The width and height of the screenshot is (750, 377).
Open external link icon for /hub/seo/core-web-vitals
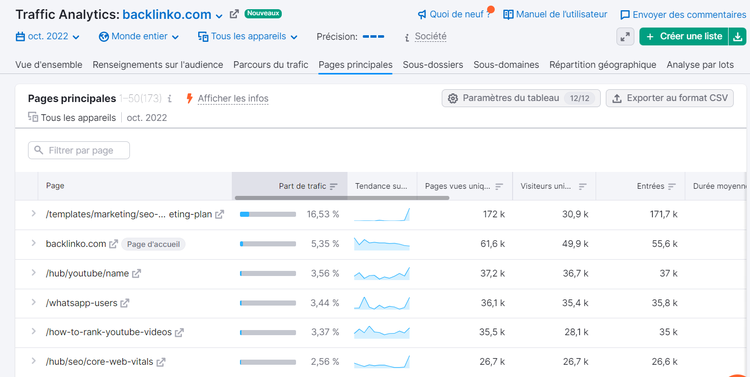click(161, 362)
